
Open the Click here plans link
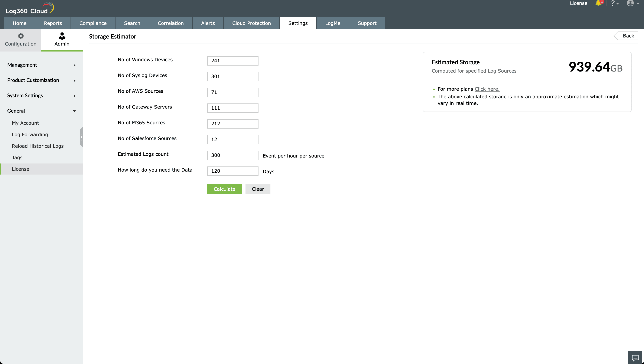486,89
